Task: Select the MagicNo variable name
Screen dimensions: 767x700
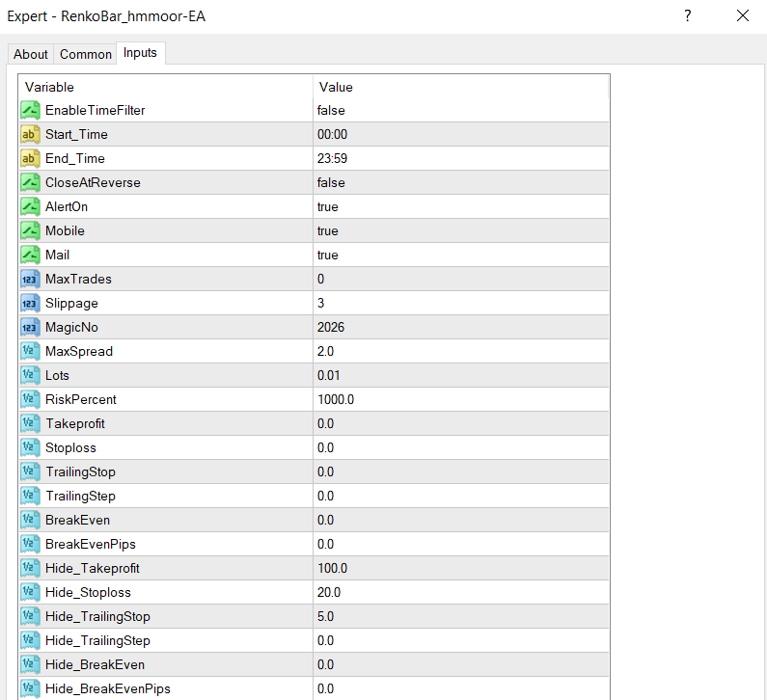Action: tap(71, 328)
